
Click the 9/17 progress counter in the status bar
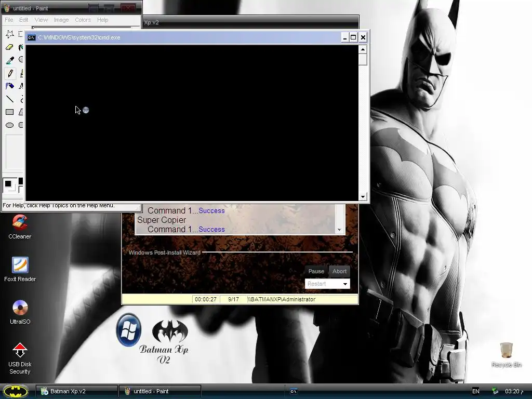tap(233, 299)
